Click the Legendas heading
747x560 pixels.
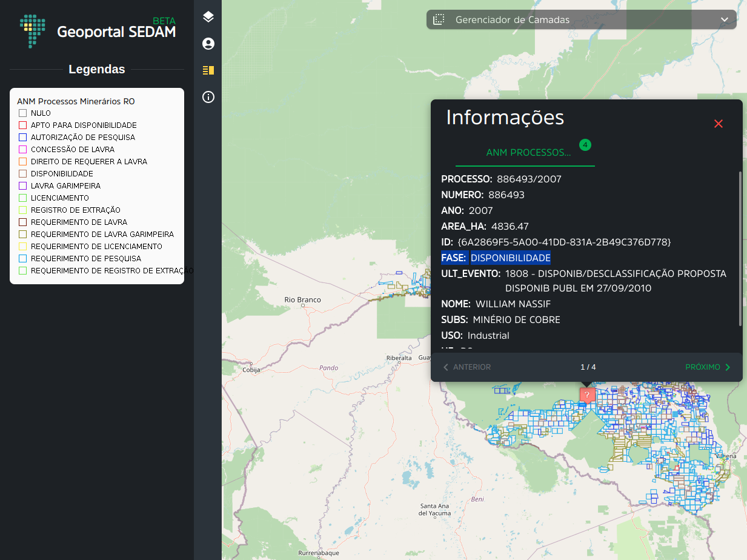coord(97,69)
